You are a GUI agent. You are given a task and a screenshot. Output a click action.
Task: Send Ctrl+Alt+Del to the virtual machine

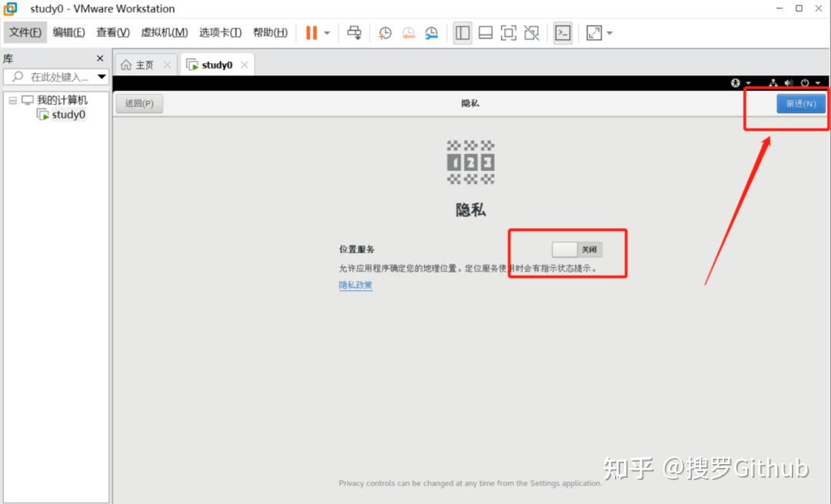[354, 33]
